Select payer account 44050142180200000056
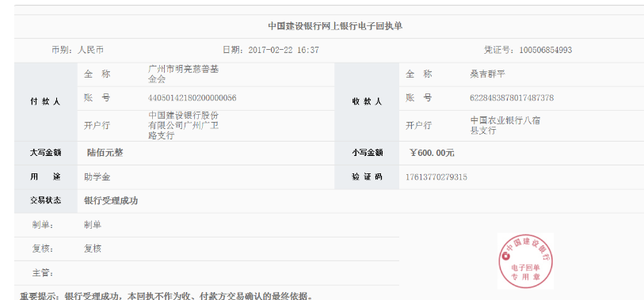This screenshot has width=644, height=300. pyautogui.click(x=192, y=98)
